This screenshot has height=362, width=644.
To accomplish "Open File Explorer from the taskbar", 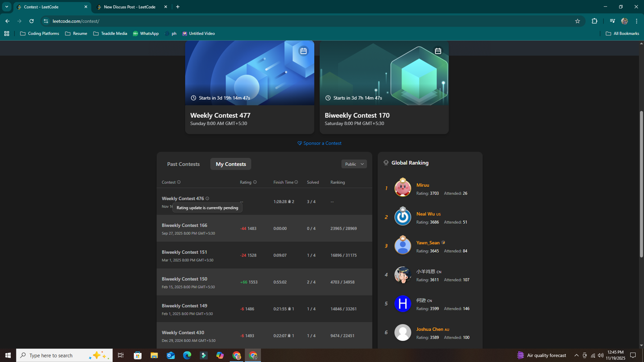I will pos(154,355).
